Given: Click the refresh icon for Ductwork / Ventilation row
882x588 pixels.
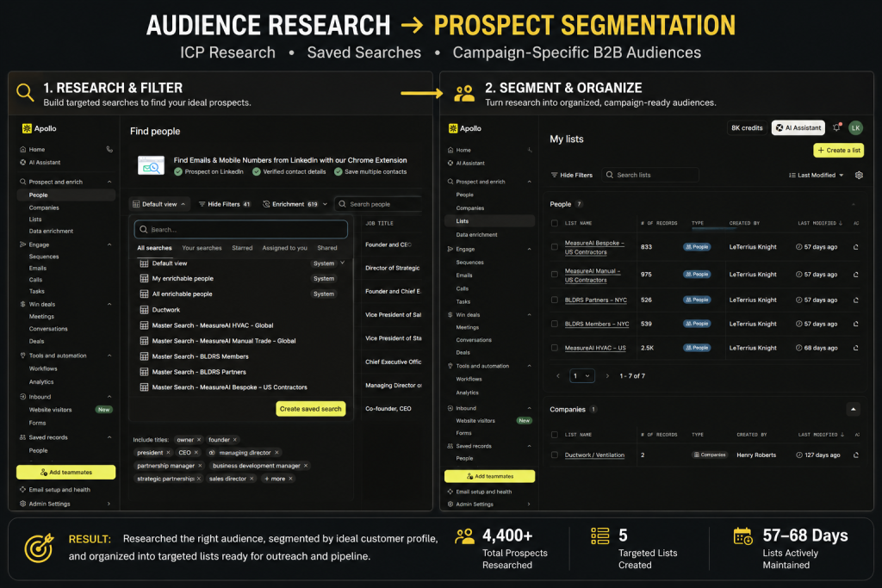Looking at the screenshot, I should 855,455.
